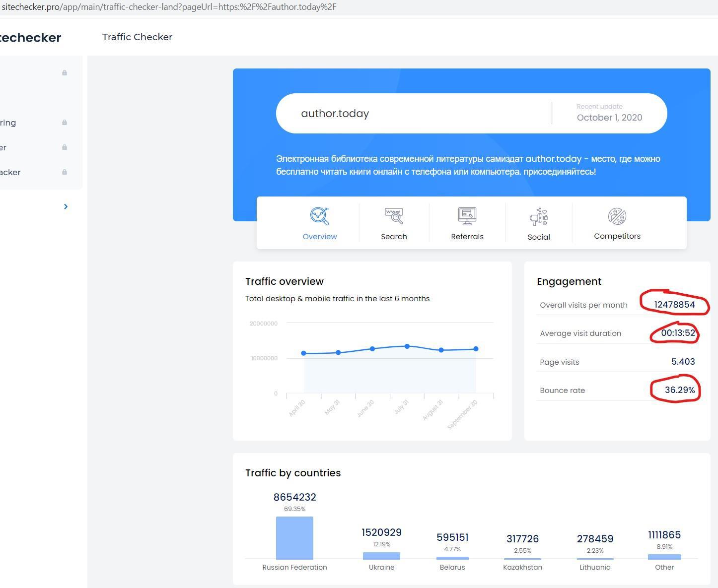Select the July 31 point on traffic chart
Image resolution: width=718 pixels, height=588 pixels.
pyautogui.click(x=407, y=346)
